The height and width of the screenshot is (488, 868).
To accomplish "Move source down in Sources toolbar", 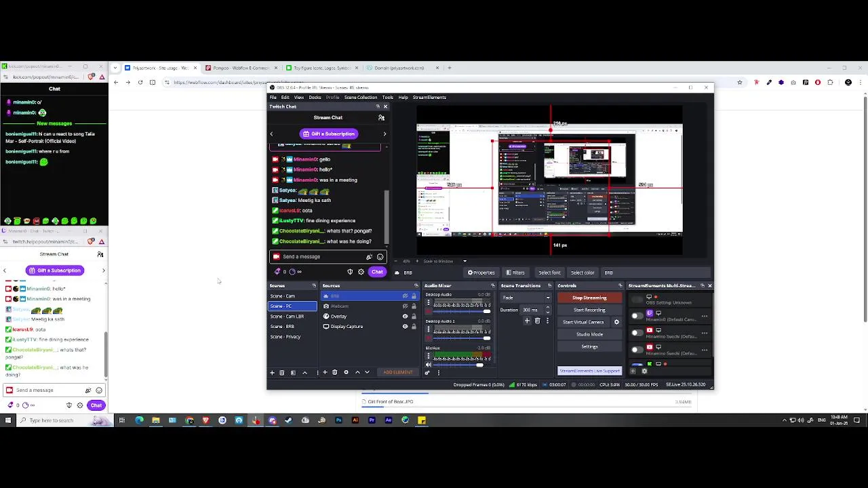I will (367, 372).
